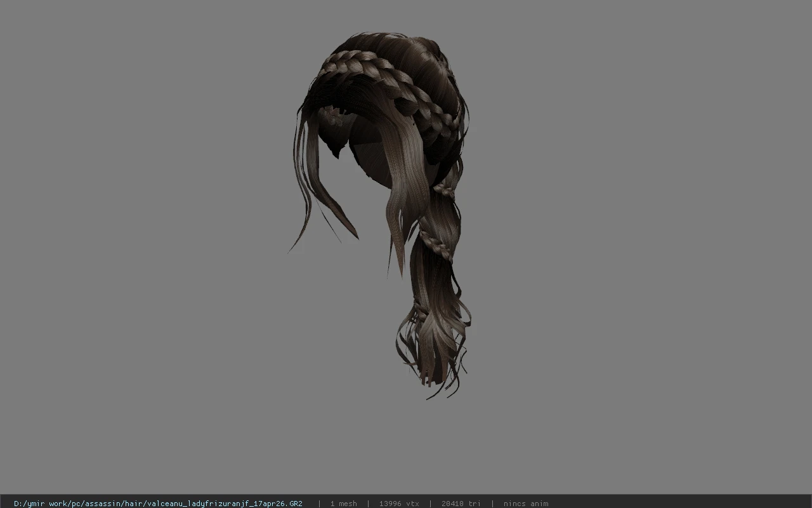This screenshot has width=812, height=508.
Task: Click the file path ending valceanu_ladyfrizuranjf_17apr26.GR2
Action: click(x=158, y=504)
